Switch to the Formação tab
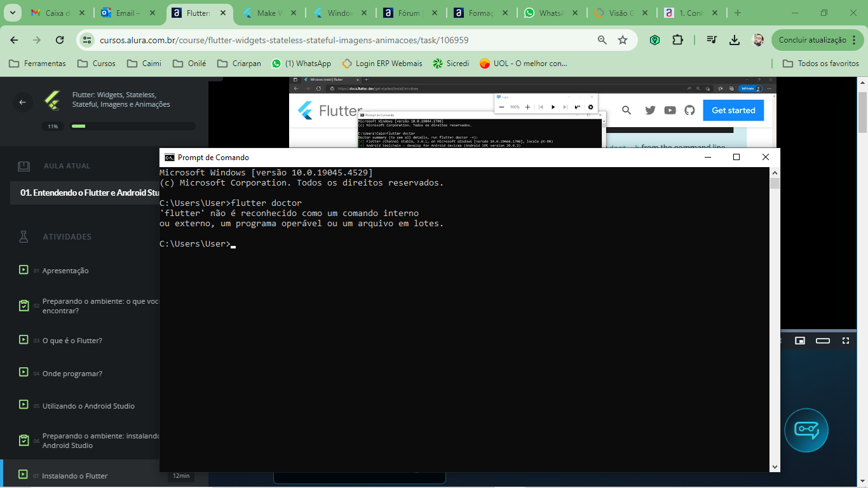Screen dimensions: 868x488 point(481,13)
